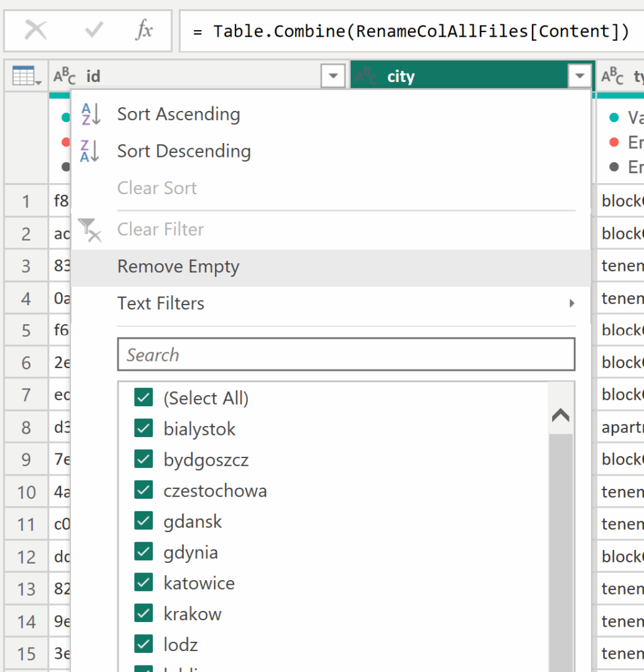Click the fx function icon
The width and height of the screenshot is (644, 672).
tap(144, 30)
